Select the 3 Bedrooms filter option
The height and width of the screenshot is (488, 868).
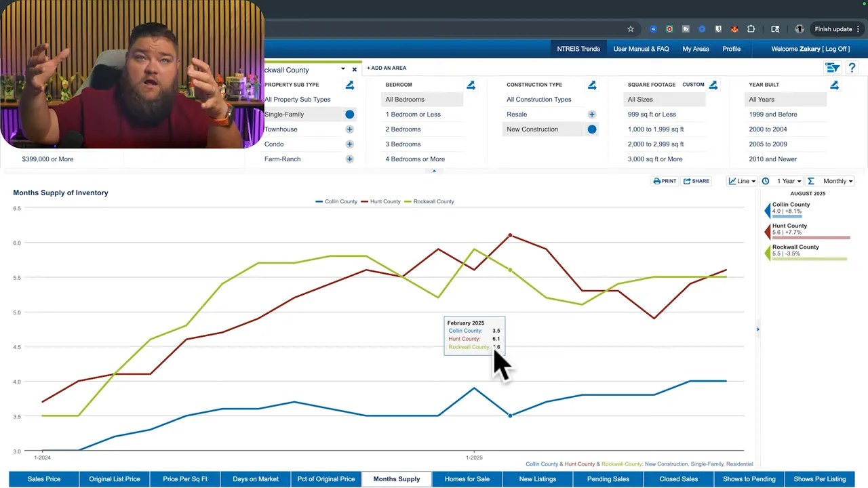pyautogui.click(x=403, y=144)
